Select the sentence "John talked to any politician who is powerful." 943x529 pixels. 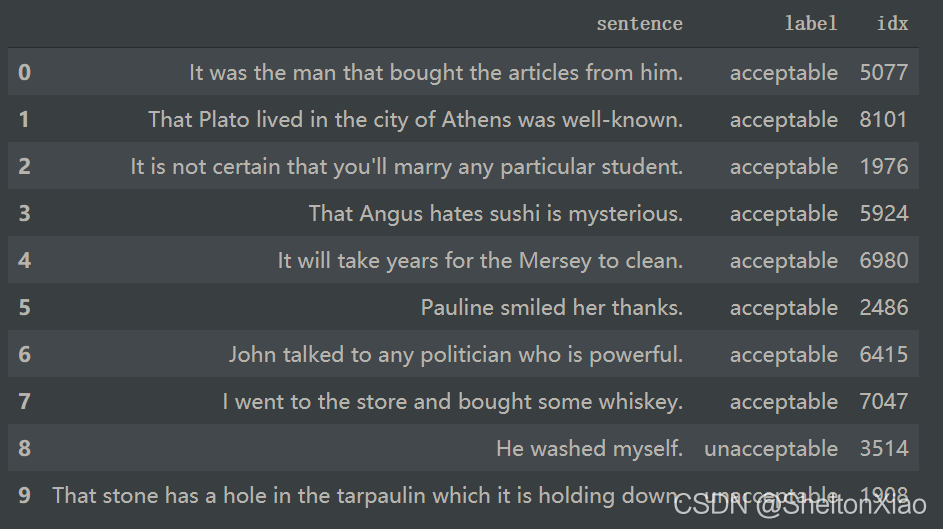[x=455, y=354]
